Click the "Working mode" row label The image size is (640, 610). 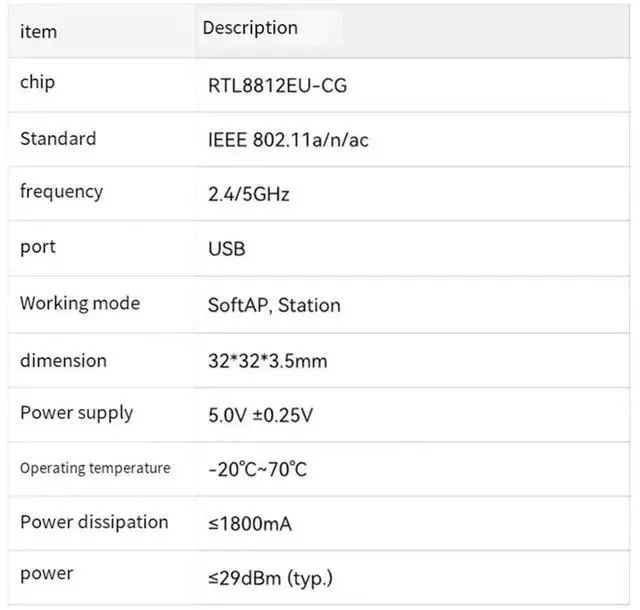point(80,303)
